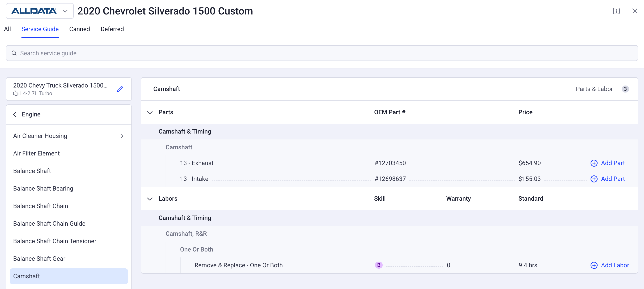Viewport: 644px width, 289px height.
Task: Select the Service Guide tab
Action: point(40,29)
